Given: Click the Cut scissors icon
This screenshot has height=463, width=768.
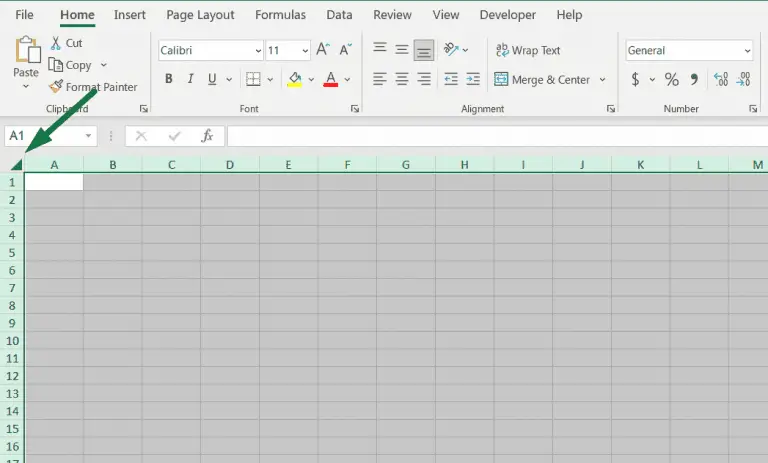Looking at the screenshot, I should tap(56, 43).
